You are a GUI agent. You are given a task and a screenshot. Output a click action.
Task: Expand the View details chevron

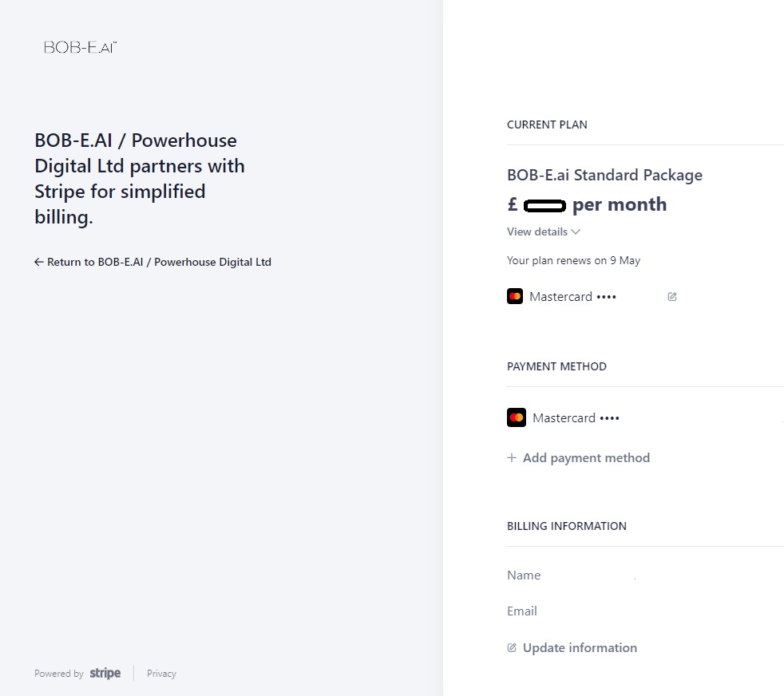click(576, 232)
